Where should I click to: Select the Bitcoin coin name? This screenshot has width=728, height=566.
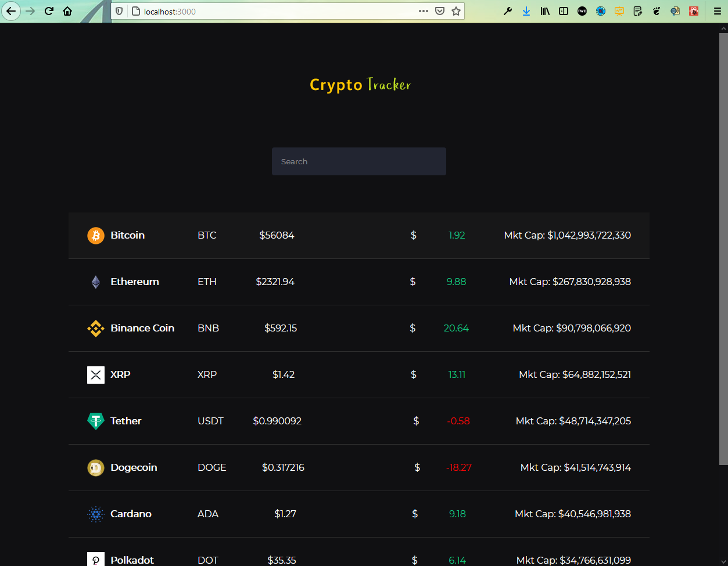click(x=128, y=235)
